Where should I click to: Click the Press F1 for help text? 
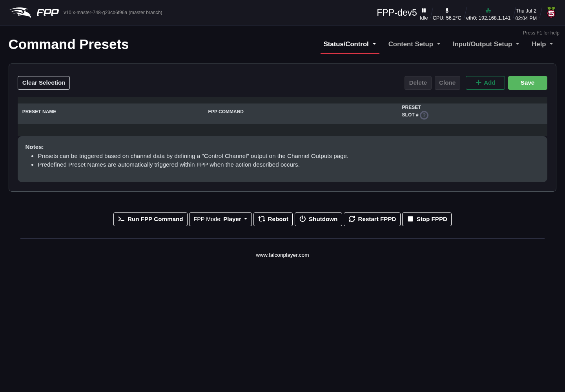pyautogui.click(x=541, y=33)
